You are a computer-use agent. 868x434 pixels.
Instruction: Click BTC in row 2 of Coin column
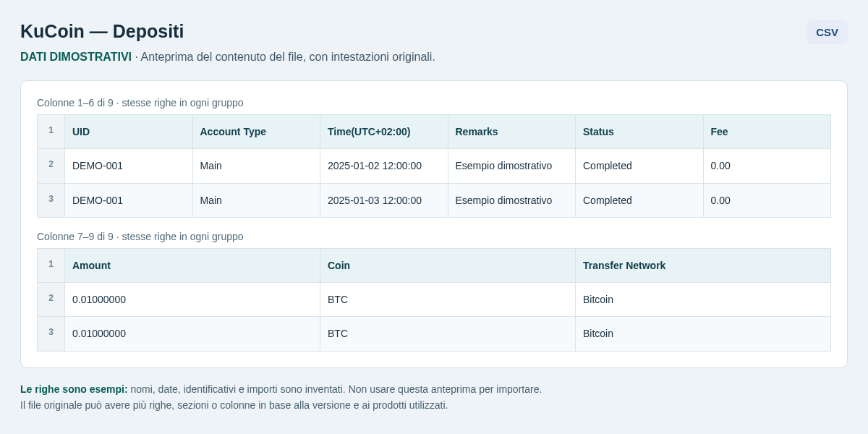[338, 299]
